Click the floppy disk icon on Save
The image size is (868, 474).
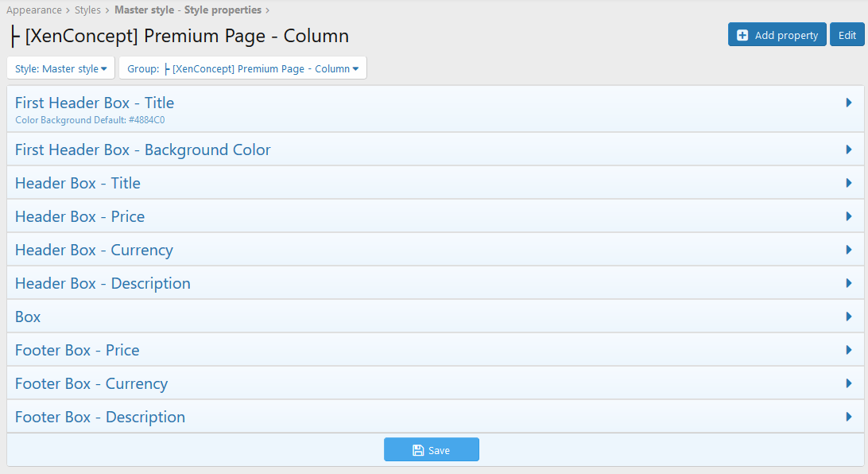click(418, 450)
